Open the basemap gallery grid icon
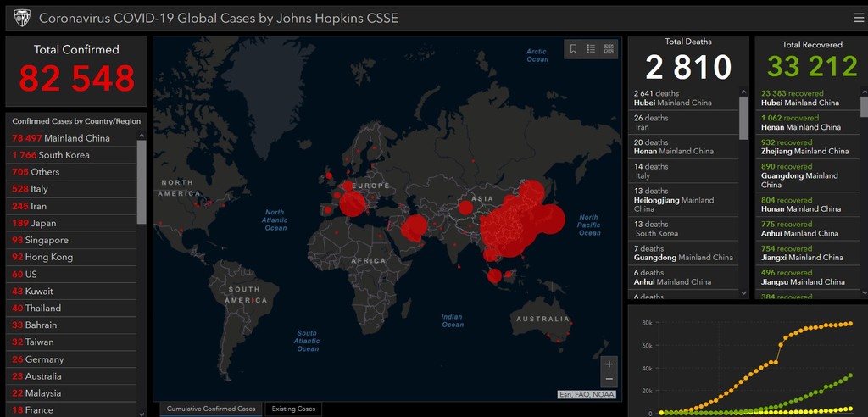 (x=609, y=48)
